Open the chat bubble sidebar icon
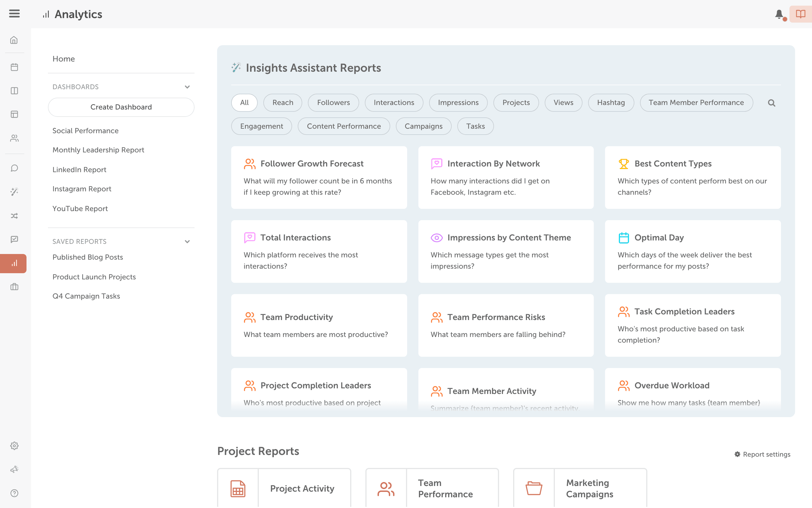 pyautogui.click(x=14, y=168)
